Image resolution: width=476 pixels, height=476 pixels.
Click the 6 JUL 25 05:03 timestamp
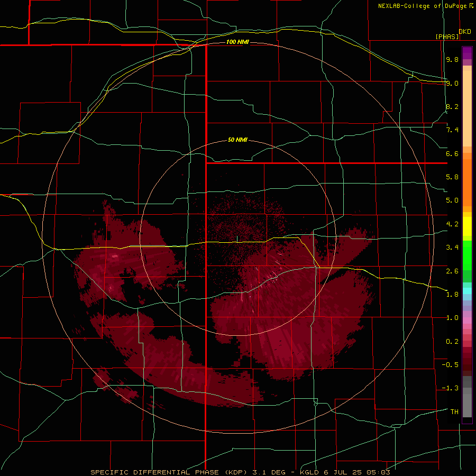(357, 472)
